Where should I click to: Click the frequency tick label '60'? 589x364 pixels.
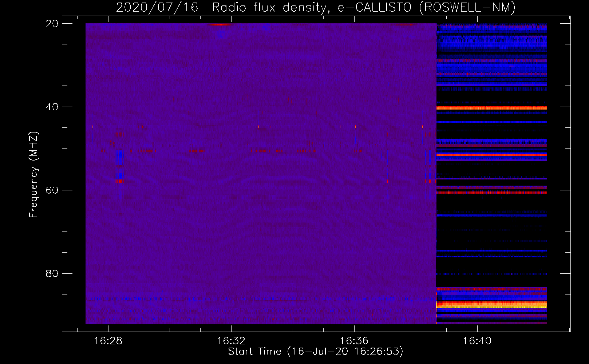pyautogui.click(x=52, y=190)
